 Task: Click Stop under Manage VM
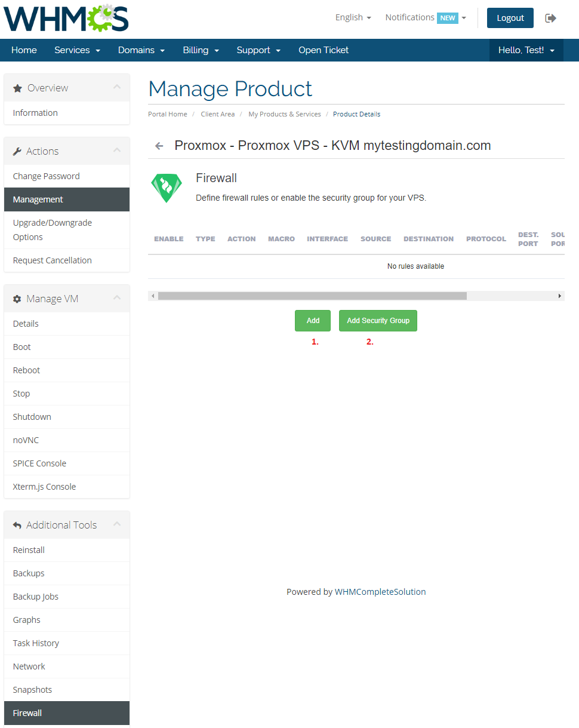pos(67,394)
